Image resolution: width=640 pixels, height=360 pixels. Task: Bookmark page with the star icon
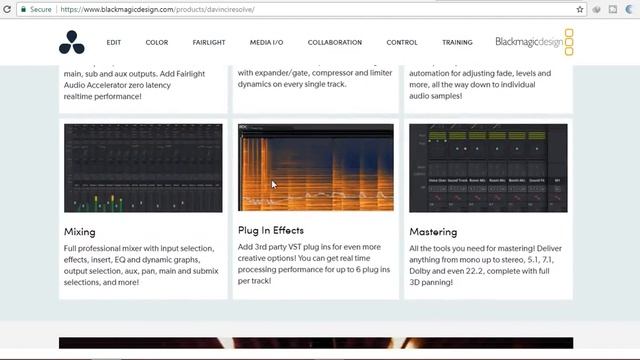coord(580,9)
